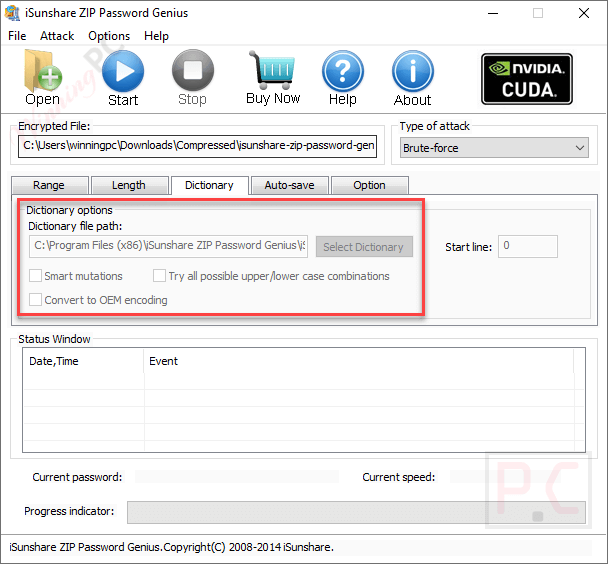Click the iSunshare copyright status bar text
This screenshot has height=564, width=608.
coord(171,547)
